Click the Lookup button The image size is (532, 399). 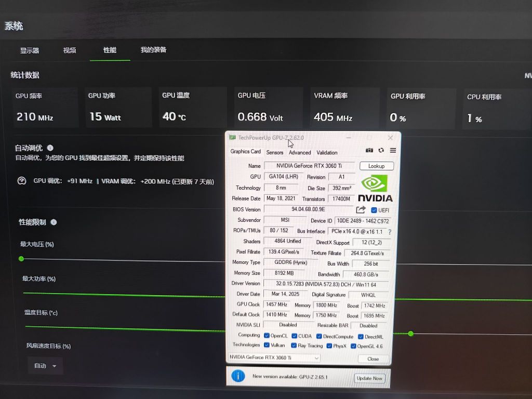coord(377,166)
